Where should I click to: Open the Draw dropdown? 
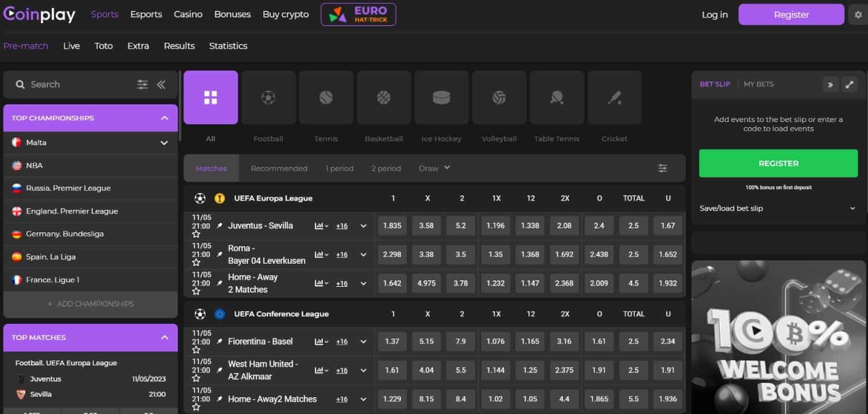point(434,168)
